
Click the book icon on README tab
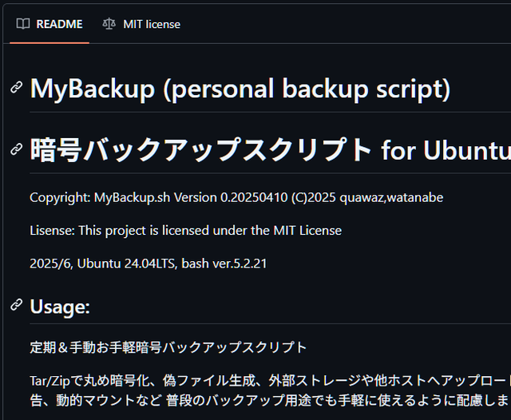(x=24, y=24)
